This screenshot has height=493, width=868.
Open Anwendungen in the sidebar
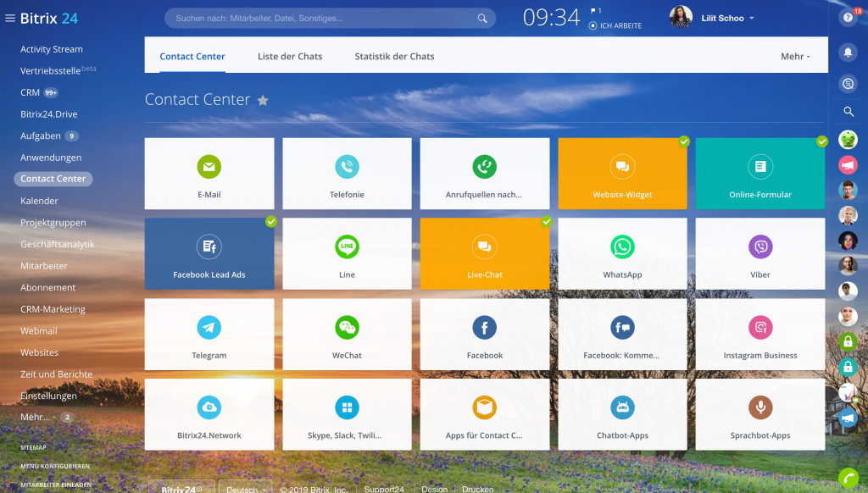click(51, 158)
